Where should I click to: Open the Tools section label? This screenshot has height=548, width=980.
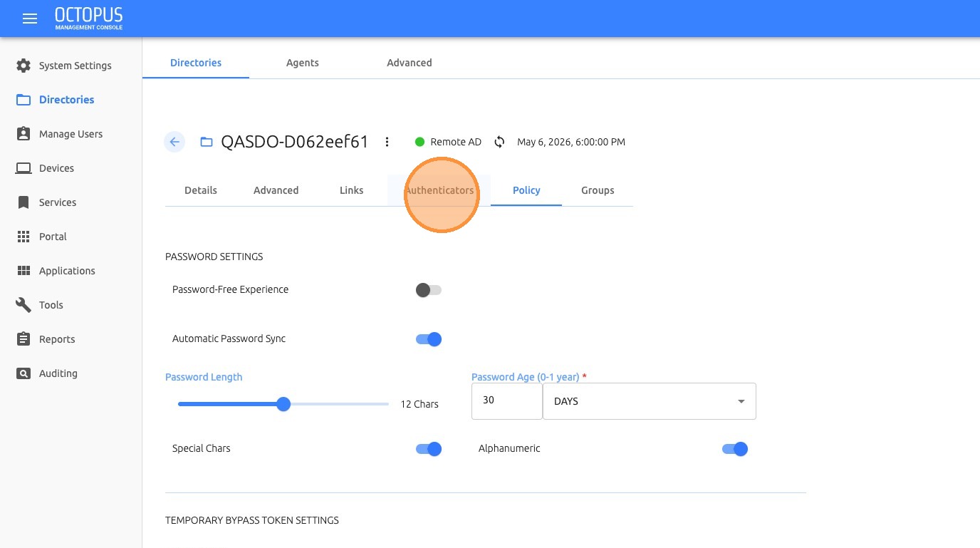click(x=51, y=305)
